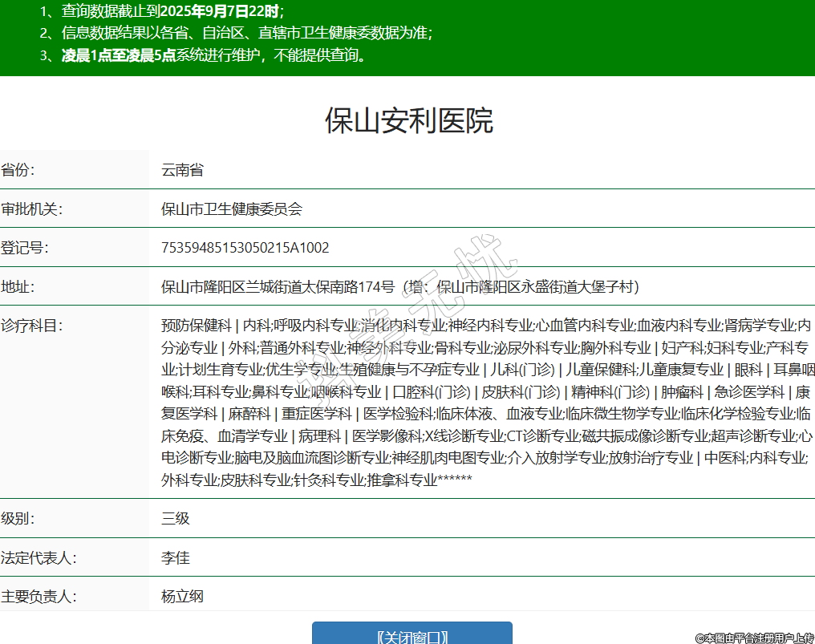Click the 关闭窗口 close window button
Screen dimensions: 815x644
412,634
